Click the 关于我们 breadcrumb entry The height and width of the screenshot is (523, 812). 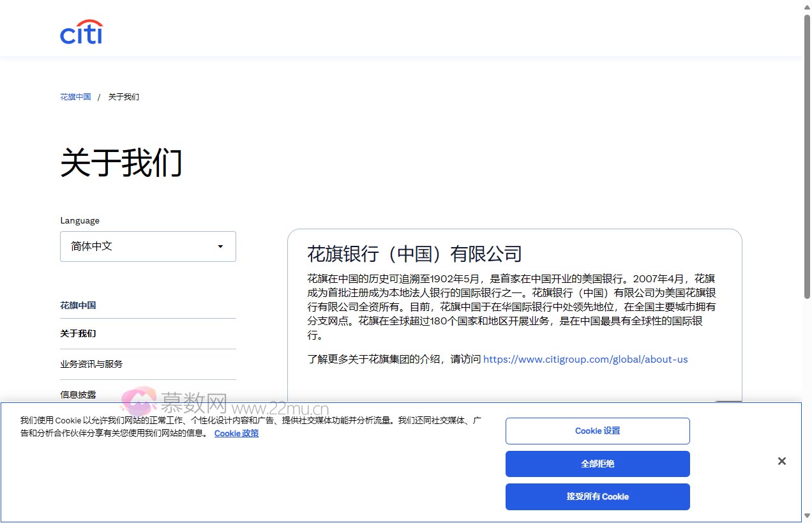point(123,96)
